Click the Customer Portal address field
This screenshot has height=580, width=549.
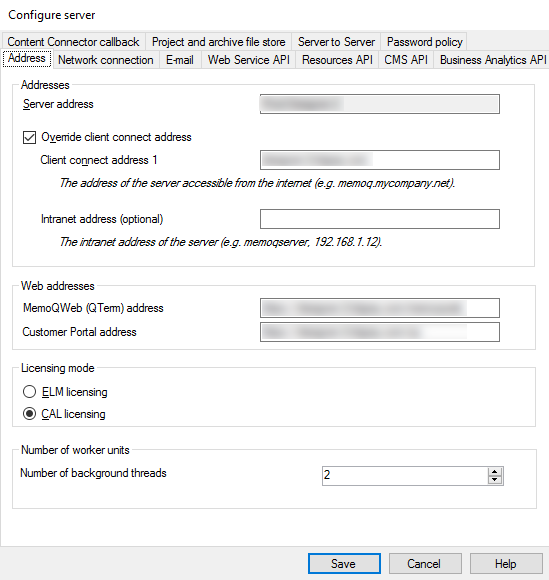pyautogui.click(x=380, y=332)
